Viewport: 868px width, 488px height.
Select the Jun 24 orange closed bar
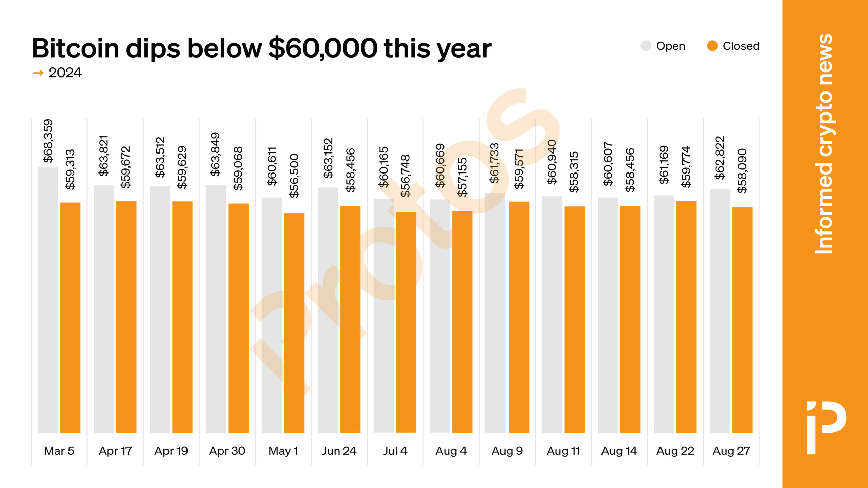pos(350,319)
